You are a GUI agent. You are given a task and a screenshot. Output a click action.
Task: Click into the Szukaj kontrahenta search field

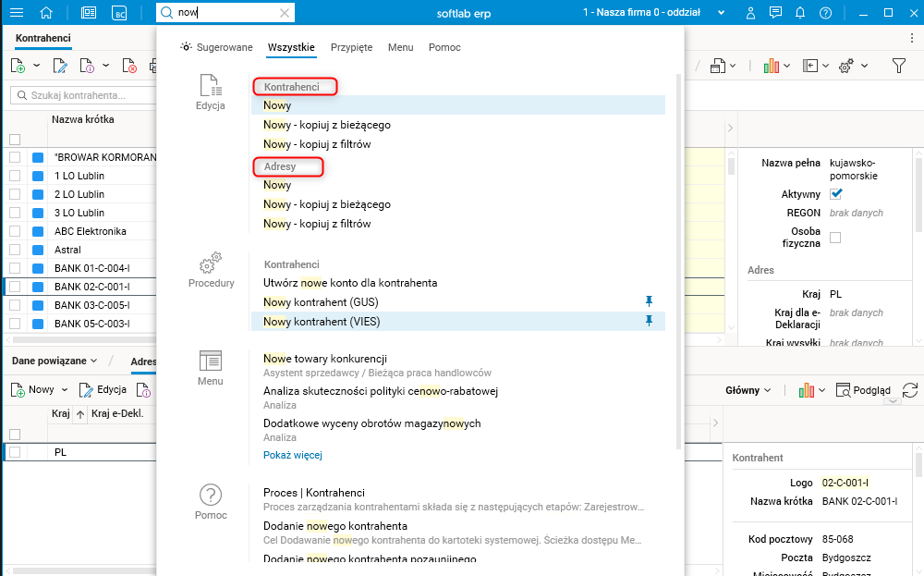tap(84, 95)
